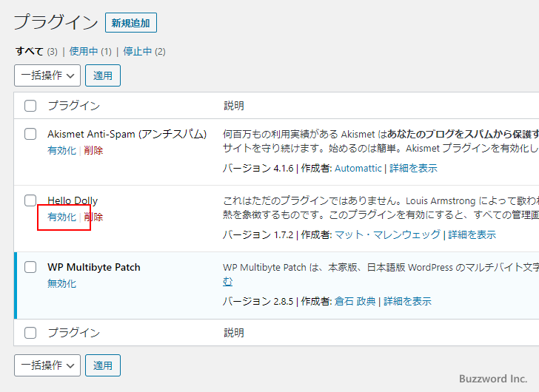
Task: Click 削除 under Hello Dolly
Action: 93,217
